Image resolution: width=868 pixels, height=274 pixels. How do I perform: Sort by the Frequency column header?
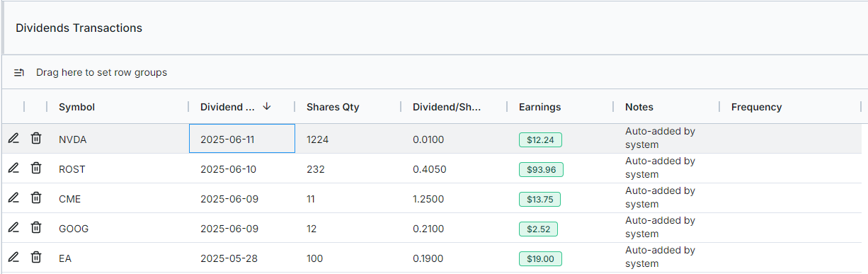click(x=756, y=107)
